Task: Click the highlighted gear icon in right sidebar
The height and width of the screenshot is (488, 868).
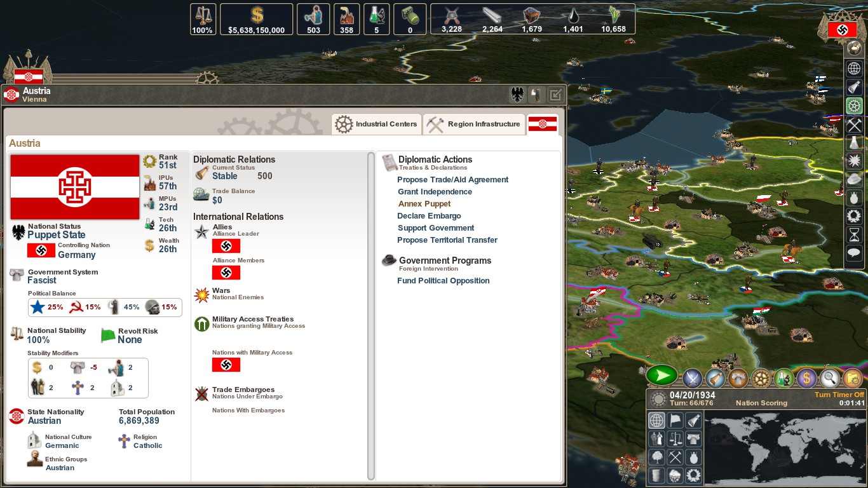Action: pyautogui.click(x=854, y=106)
